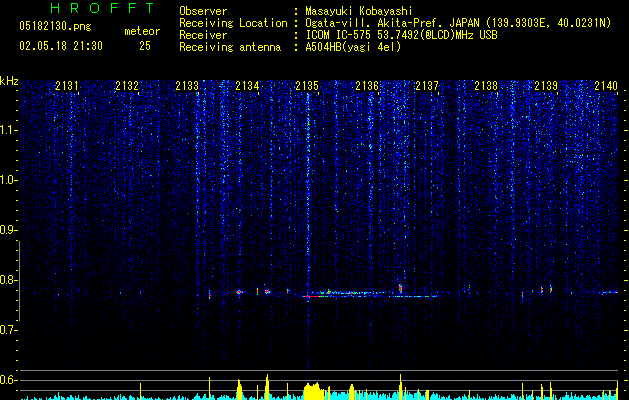Click time marker 2137
This screenshot has height=400, width=629.
point(427,86)
